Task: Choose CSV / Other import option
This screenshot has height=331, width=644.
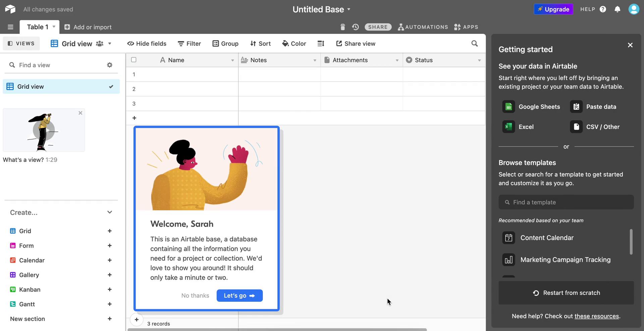Action: point(595,127)
